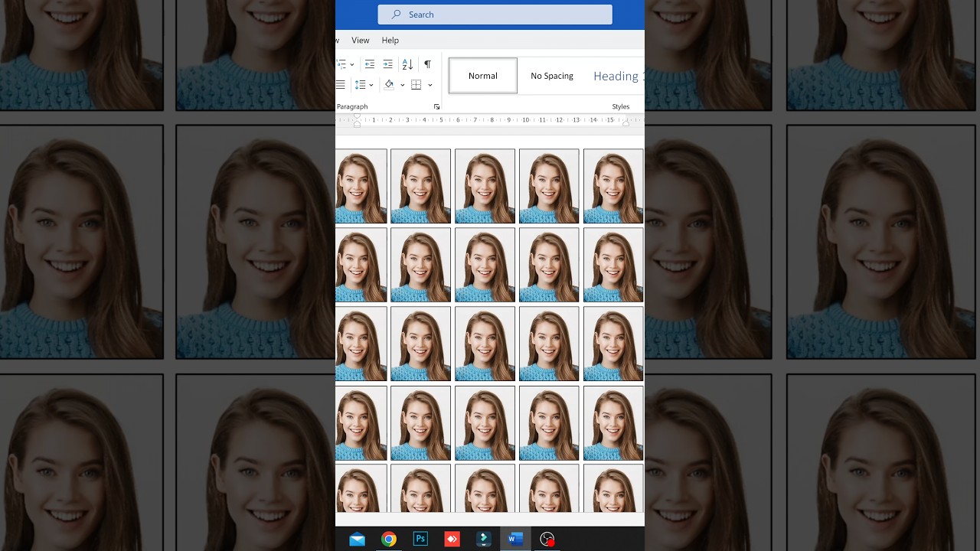Click the Increase Indent icon
Viewport: 980px width, 551px height.
pos(387,64)
